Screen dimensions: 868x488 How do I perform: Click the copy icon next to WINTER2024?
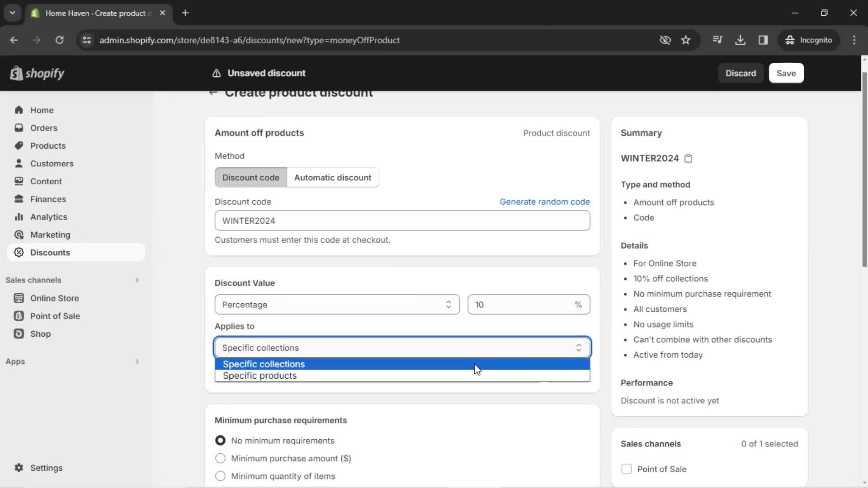(x=689, y=158)
